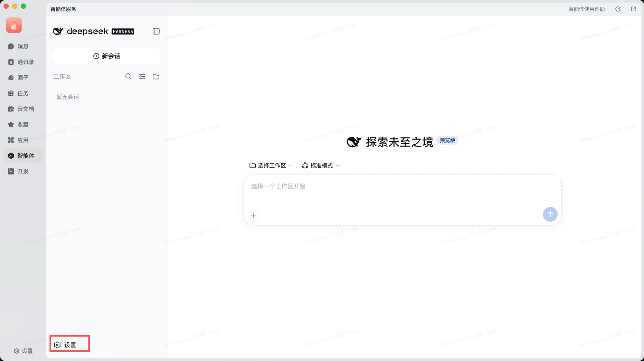Expand the 选择工作区 dropdown
Screen dimensions: 644x361
tap(271, 165)
